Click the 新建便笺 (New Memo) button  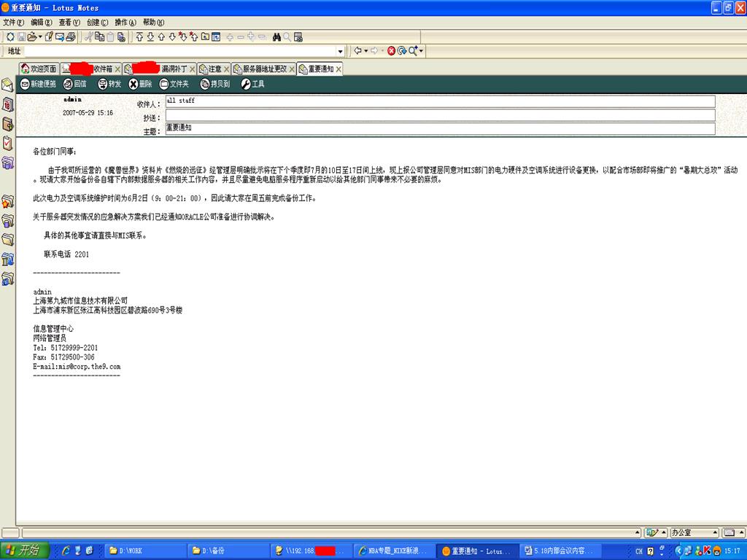(x=38, y=84)
